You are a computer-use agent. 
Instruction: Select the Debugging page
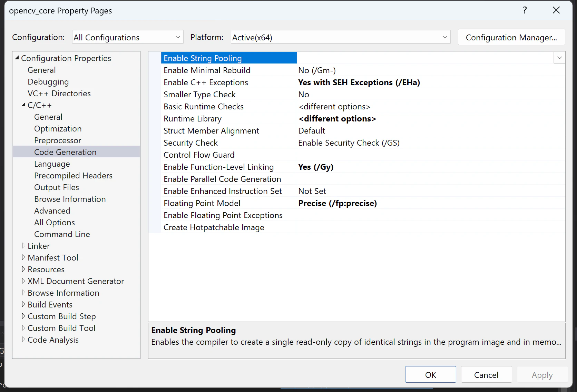click(x=48, y=82)
